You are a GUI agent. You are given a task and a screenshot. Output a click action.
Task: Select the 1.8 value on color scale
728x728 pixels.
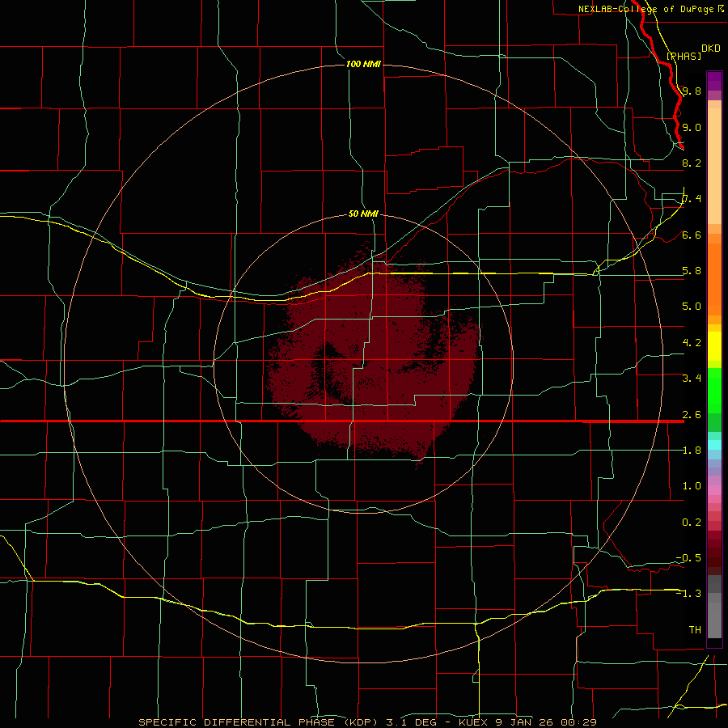point(692,451)
